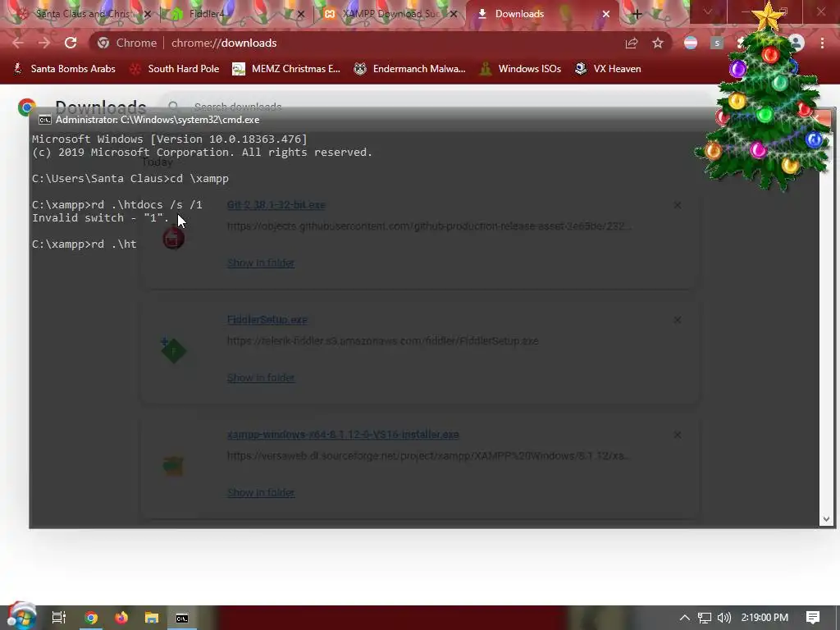Close the Santa Claus and Christmas tab
Screen dimensions: 840x630
click(x=148, y=14)
